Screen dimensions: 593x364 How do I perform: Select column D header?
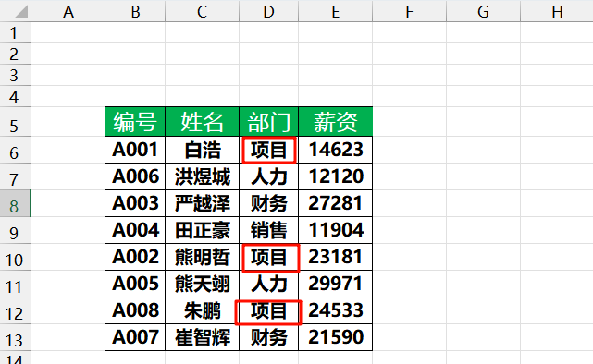[x=268, y=11]
